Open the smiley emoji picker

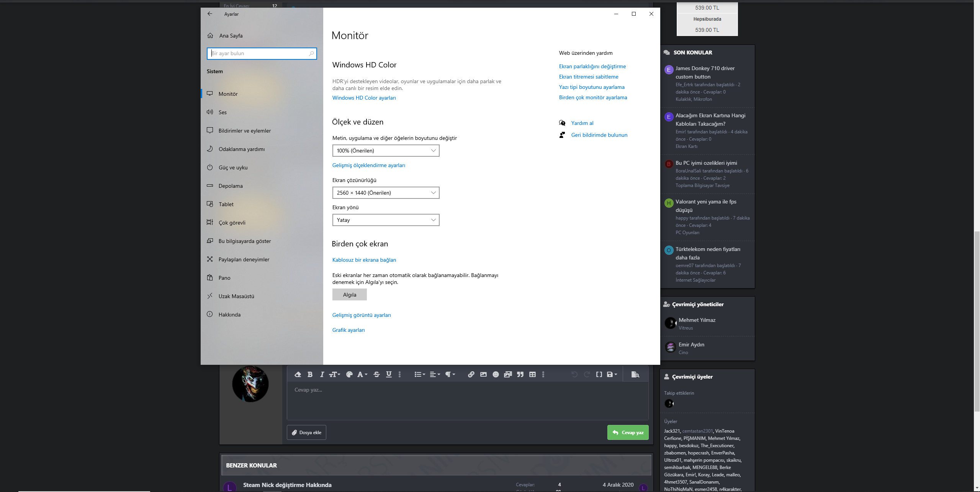click(496, 374)
